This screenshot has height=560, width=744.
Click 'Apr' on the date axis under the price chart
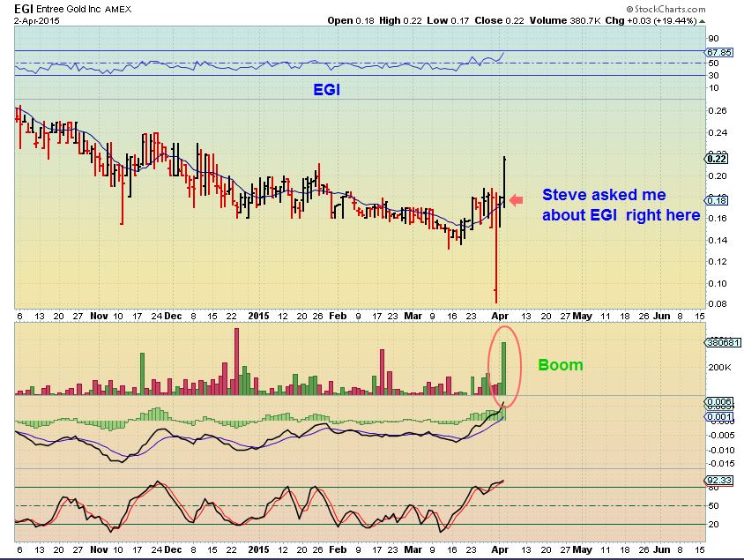500,316
